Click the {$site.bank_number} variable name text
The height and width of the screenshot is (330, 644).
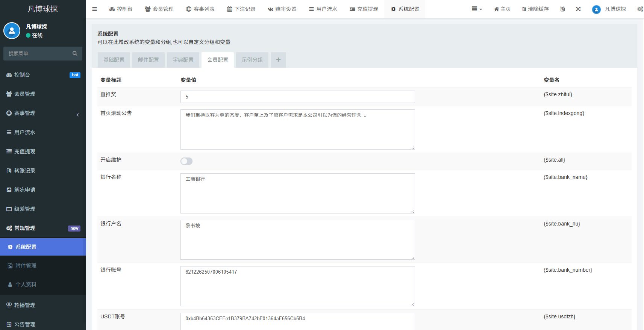point(568,270)
